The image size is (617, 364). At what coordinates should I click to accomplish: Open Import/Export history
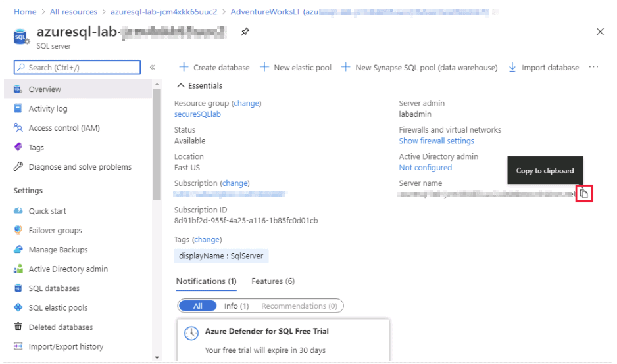66,346
